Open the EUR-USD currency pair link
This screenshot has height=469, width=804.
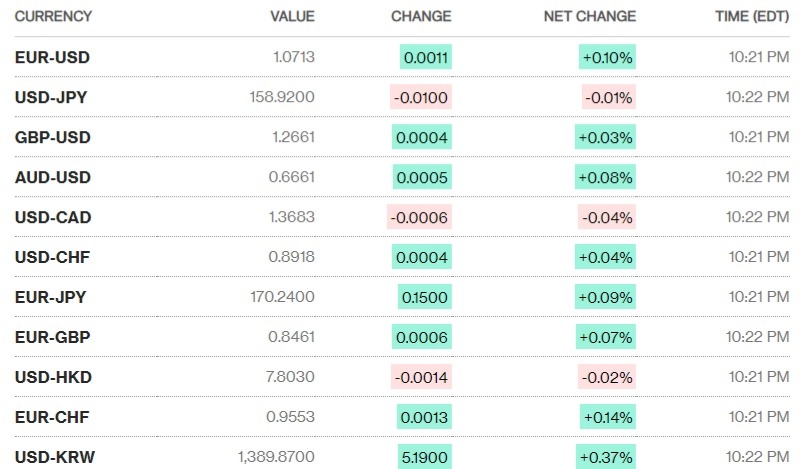tap(52, 57)
